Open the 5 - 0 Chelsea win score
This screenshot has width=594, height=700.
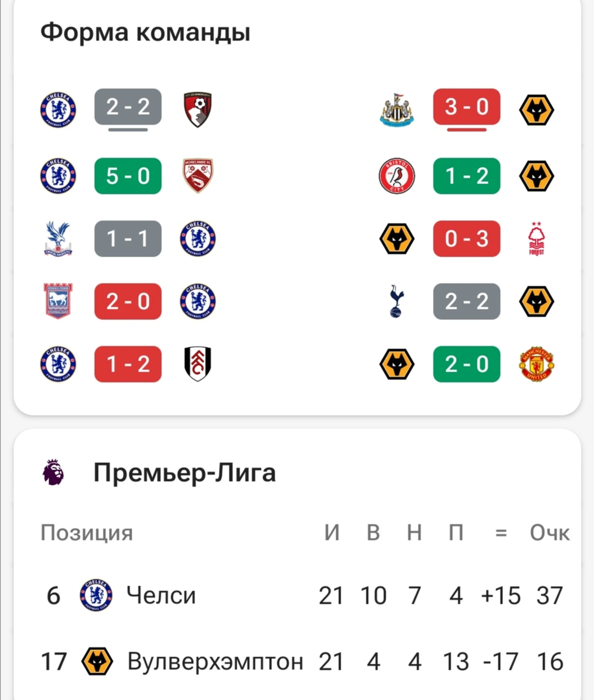pos(128,176)
